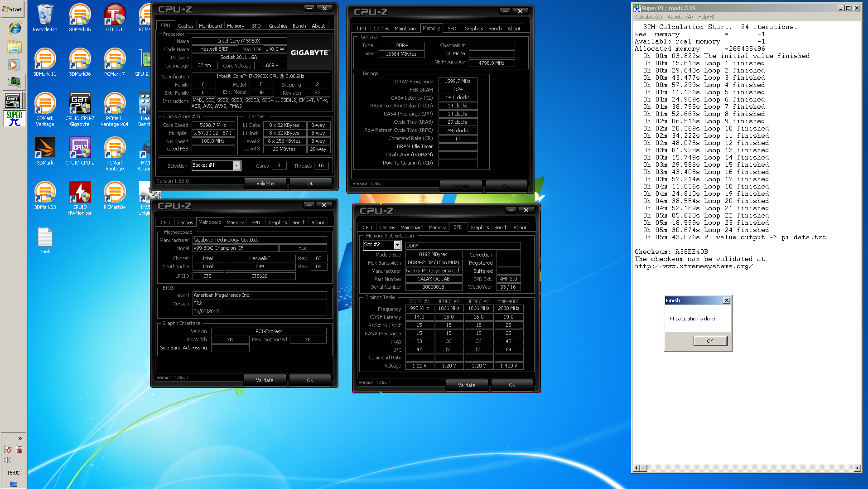Screen dimensions: 868x489
Task: Launch CPUID HWMonitor shortcut
Action: coord(80,199)
